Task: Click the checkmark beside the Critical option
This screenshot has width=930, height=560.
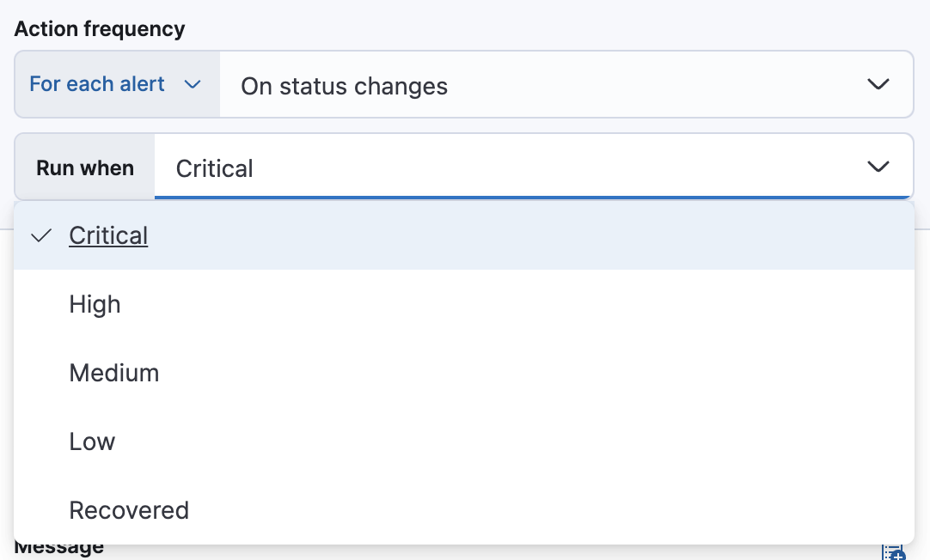Action: point(40,235)
